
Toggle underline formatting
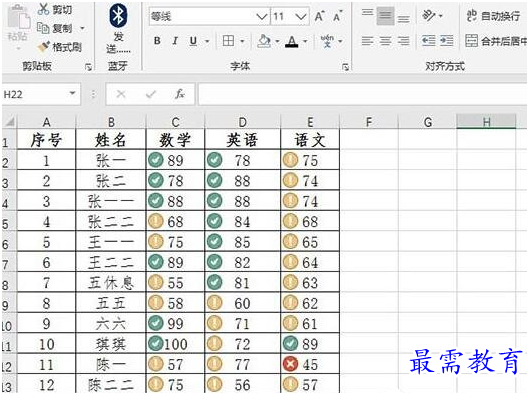coord(193,41)
